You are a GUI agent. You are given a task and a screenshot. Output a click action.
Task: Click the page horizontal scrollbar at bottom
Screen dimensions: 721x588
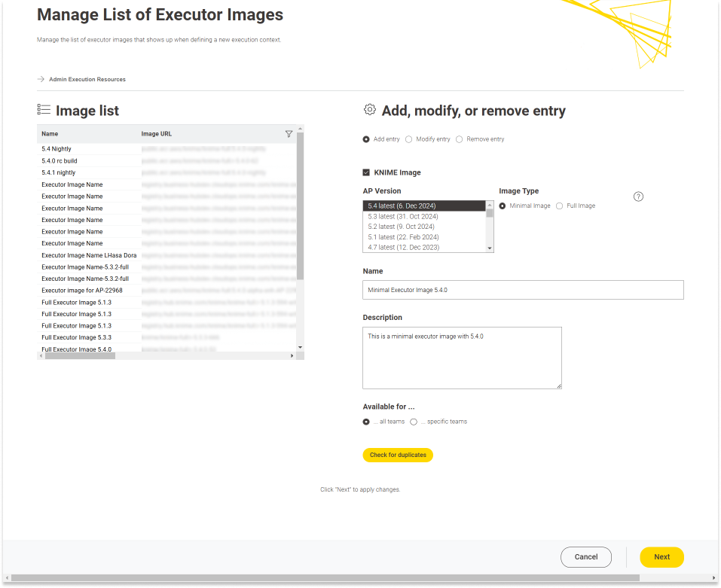click(x=324, y=578)
